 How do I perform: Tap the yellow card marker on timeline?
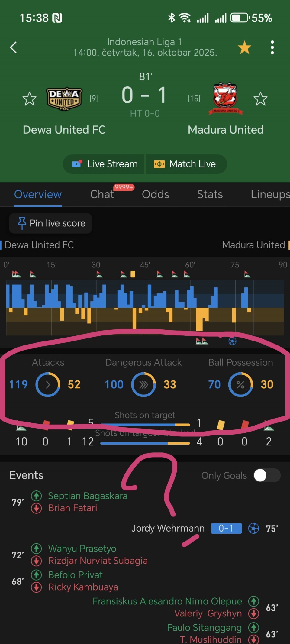(x=133, y=274)
